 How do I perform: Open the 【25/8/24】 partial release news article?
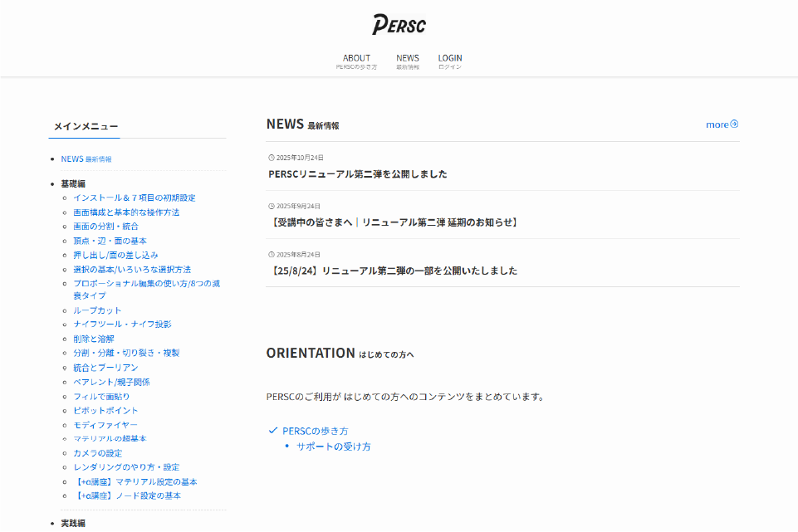394,271
